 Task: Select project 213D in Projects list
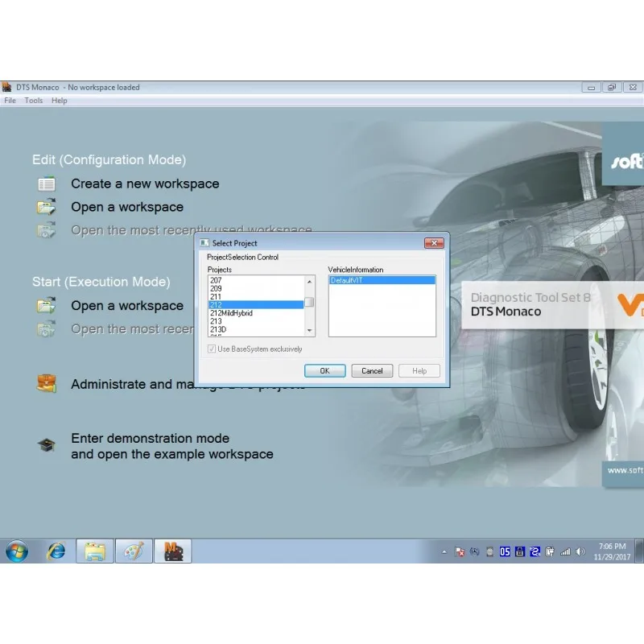tap(256, 329)
